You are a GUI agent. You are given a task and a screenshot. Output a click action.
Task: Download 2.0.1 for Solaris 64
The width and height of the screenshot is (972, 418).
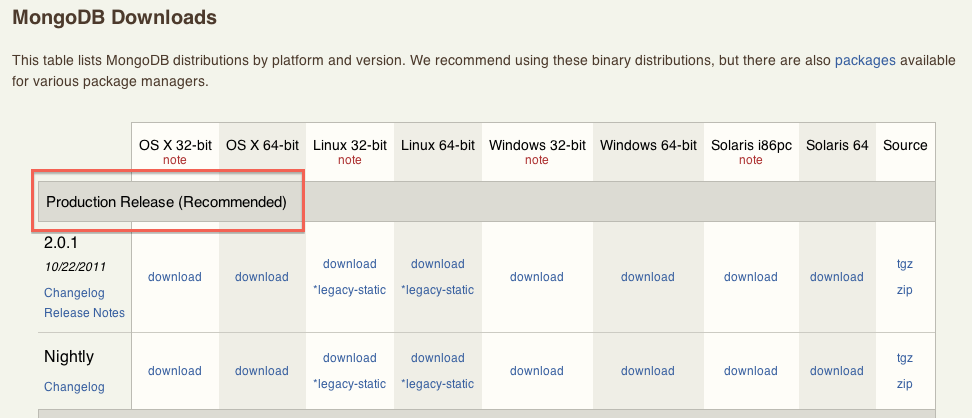tap(837, 277)
